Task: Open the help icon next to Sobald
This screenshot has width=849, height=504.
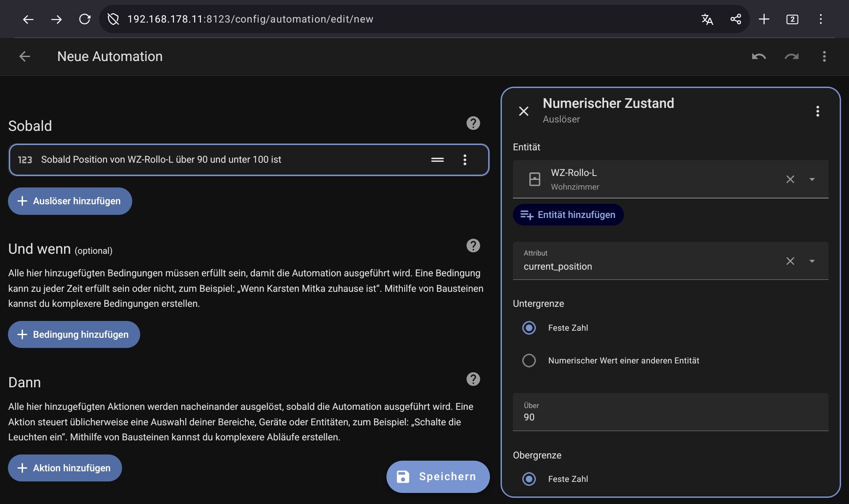Action: pyautogui.click(x=473, y=123)
